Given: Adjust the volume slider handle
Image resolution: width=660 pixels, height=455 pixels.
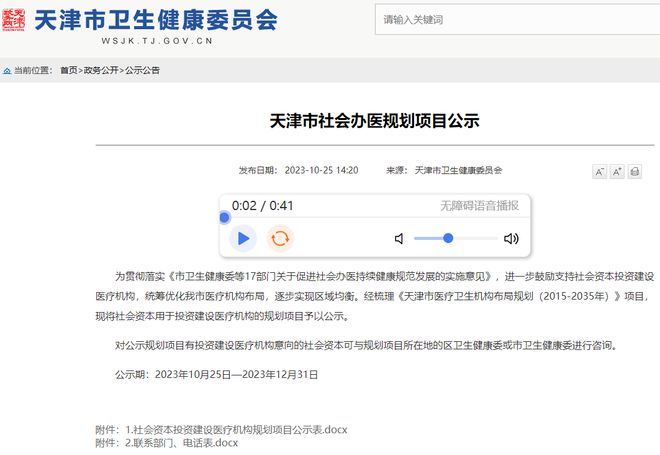Looking at the screenshot, I should 448,238.
